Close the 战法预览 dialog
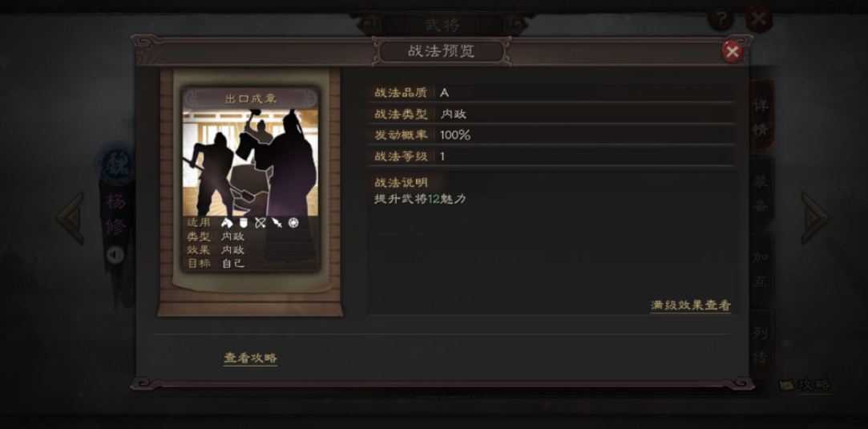Image resolution: width=868 pixels, height=429 pixels. pos(733,52)
